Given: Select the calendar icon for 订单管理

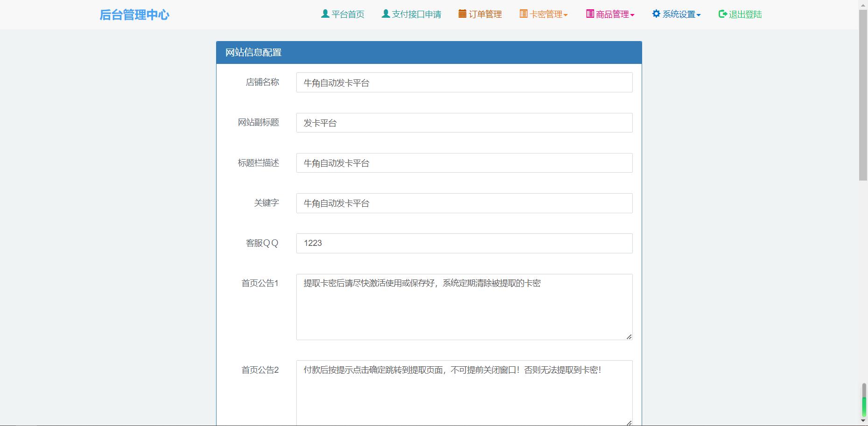Looking at the screenshot, I should (462, 14).
